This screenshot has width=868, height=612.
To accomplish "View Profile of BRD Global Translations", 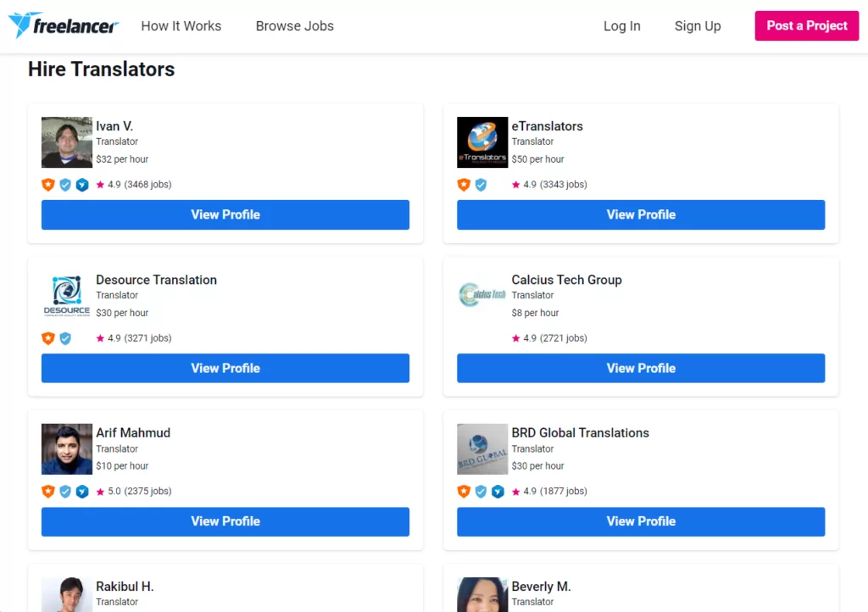I will (641, 521).
